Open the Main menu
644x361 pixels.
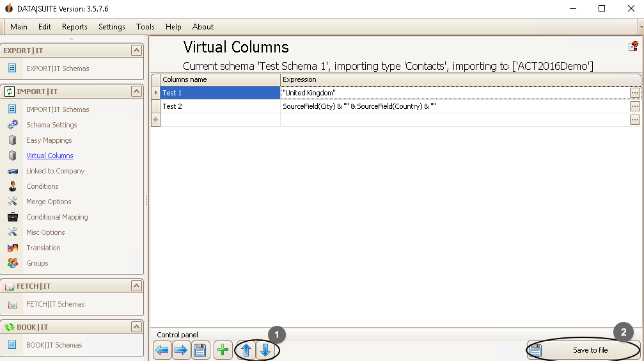click(x=19, y=27)
